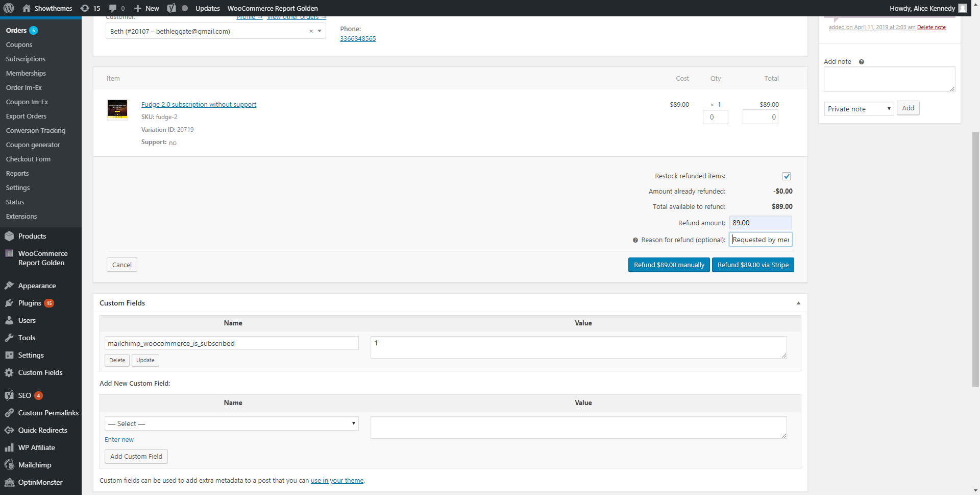Viewport: 980px width, 495px height.
Task: Go to Coupons submenu
Action: (19, 45)
